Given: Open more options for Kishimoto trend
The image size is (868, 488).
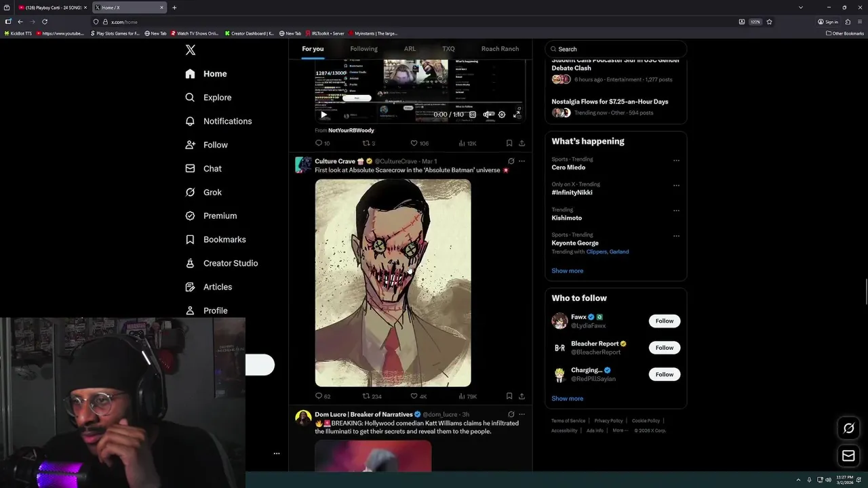Looking at the screenshot, I should [x=676, y=211].
